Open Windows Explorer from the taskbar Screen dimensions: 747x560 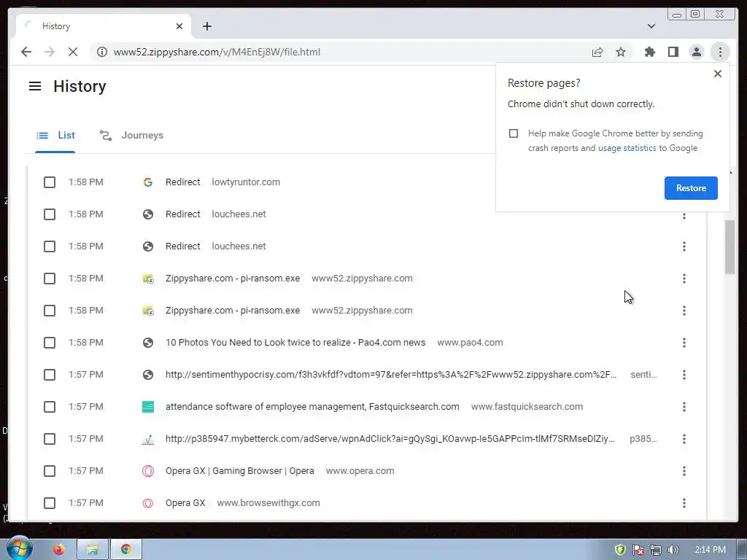(93, 550)
